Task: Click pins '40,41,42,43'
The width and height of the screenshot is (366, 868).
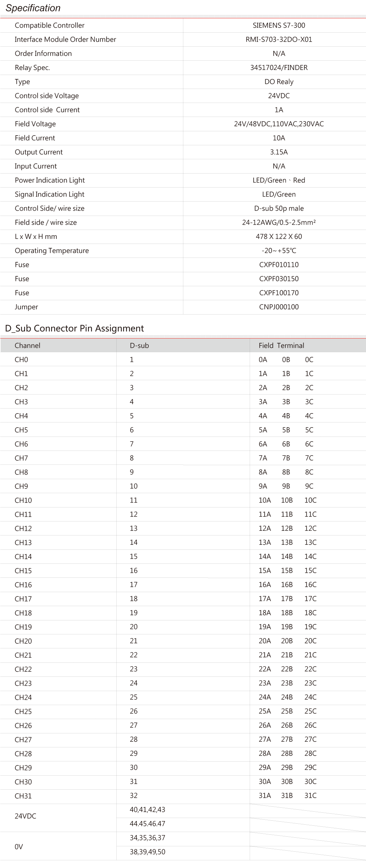Action: (147, 810)
